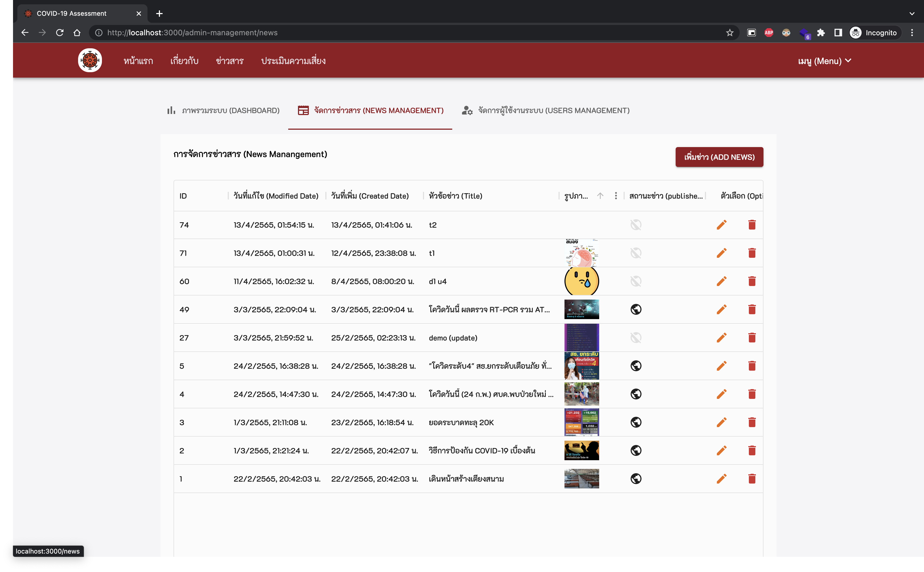The width and height of the screenshot is (924, 572).
Task: Edit news row with ID 3
Action: tap(721, 422)
